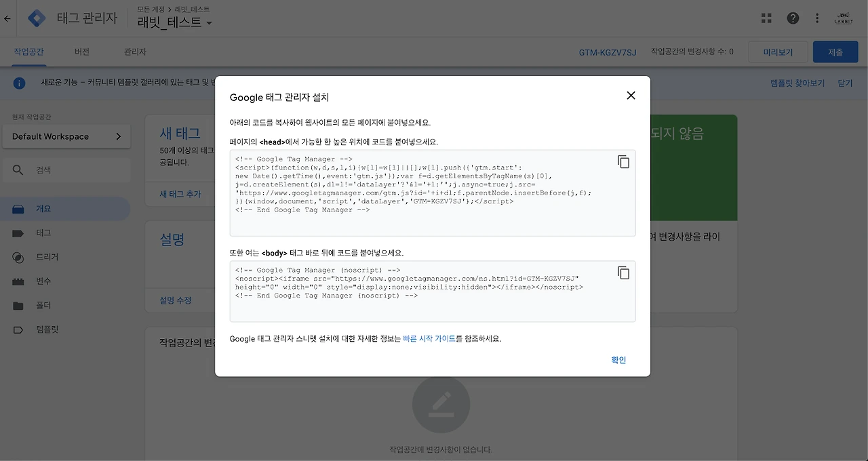868x461 pixels.
Task: Click the 폴더 folder icon in sidebar
Action: [x=18, y=306]
